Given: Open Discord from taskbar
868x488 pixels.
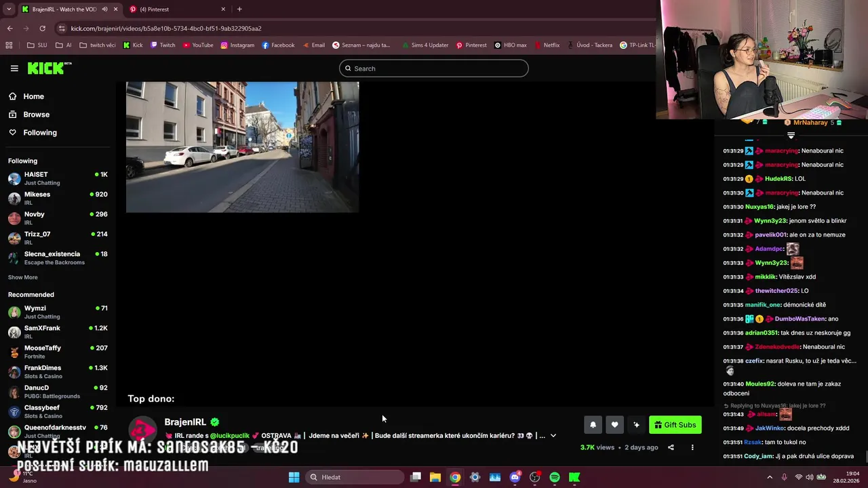Looking at the screenshot, I should point(515,477).
